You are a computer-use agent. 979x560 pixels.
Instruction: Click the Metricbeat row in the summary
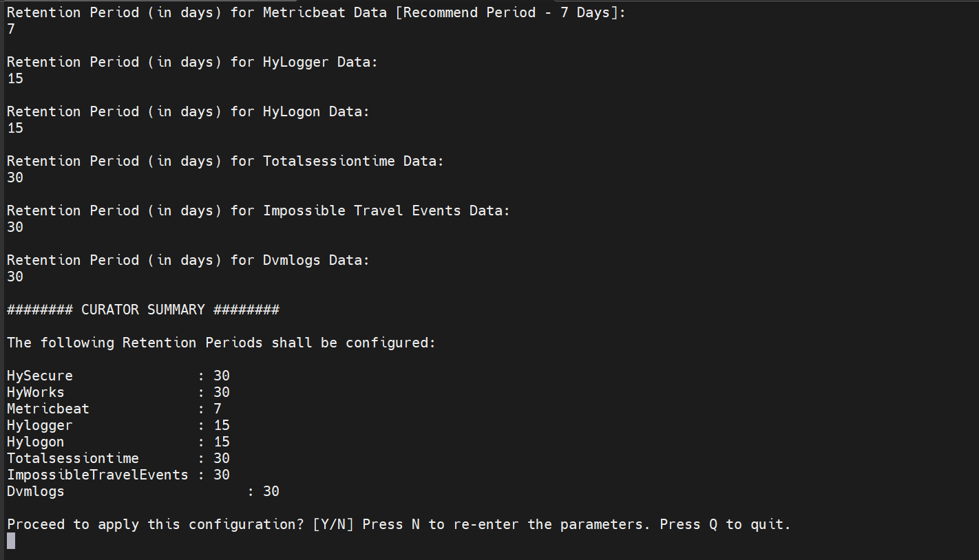[x=114, y=409]
